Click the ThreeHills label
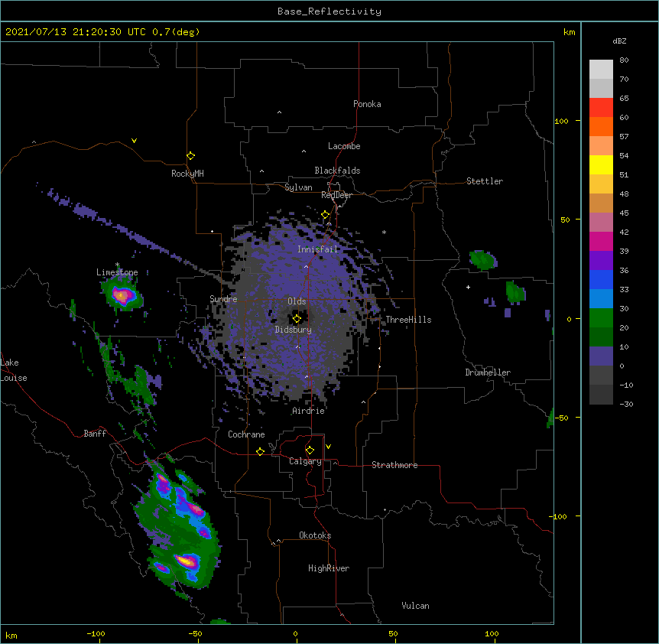 point(408,320)
